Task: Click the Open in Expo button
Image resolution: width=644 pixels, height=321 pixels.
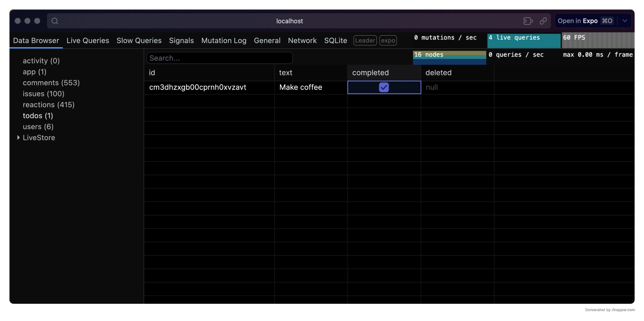Action: click(x=585, y=21)
